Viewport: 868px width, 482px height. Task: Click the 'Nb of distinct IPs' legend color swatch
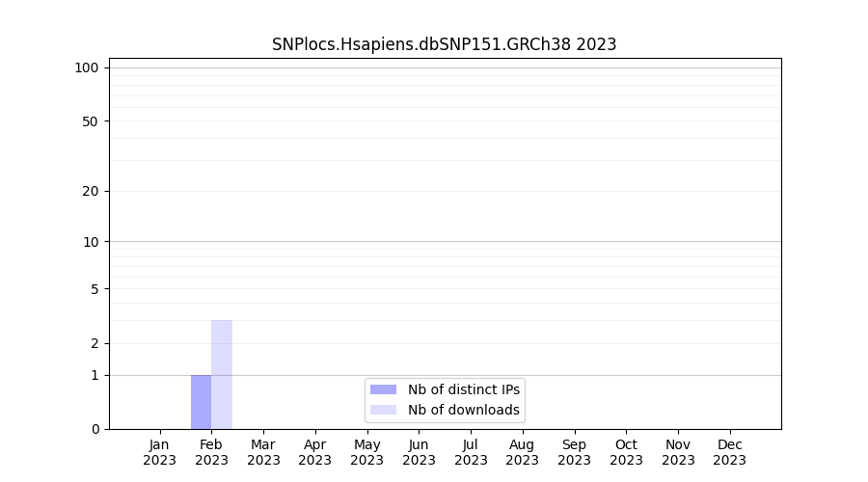click(383, 389)
